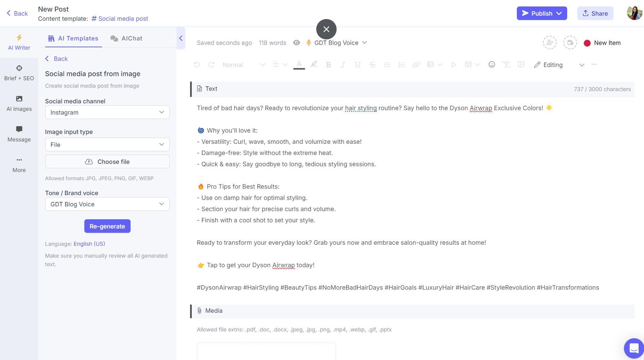The image size is (644, 360).
Task: Open the AI Writer sidebar panel
Action: [x=19, y=42]
